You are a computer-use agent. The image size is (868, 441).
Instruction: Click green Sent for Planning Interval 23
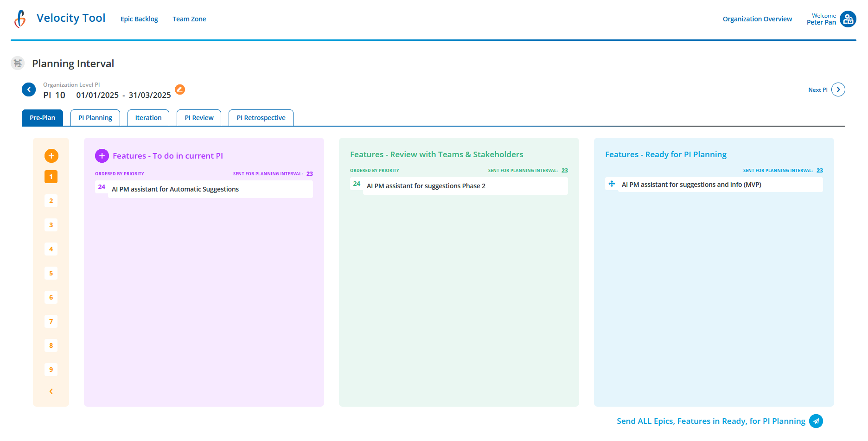[528, 171]
